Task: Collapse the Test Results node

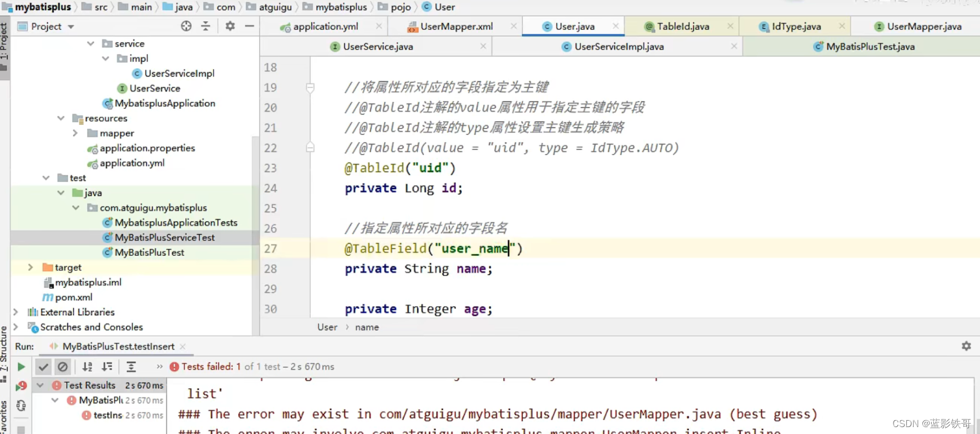Action: pos(40,385)
